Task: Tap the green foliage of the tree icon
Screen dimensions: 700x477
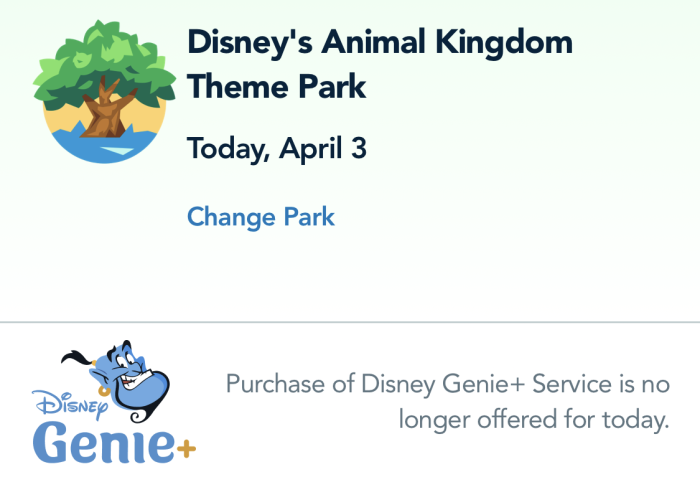Action: point(104,63)
